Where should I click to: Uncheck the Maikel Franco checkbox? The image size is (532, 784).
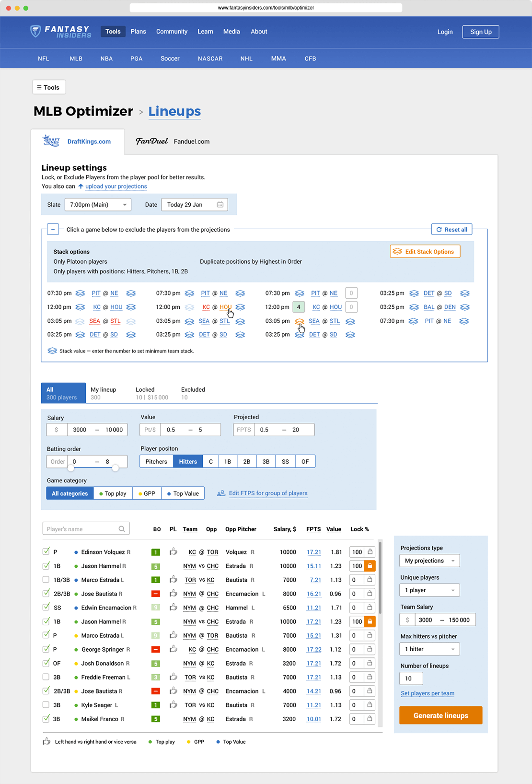tap(46, 718)
